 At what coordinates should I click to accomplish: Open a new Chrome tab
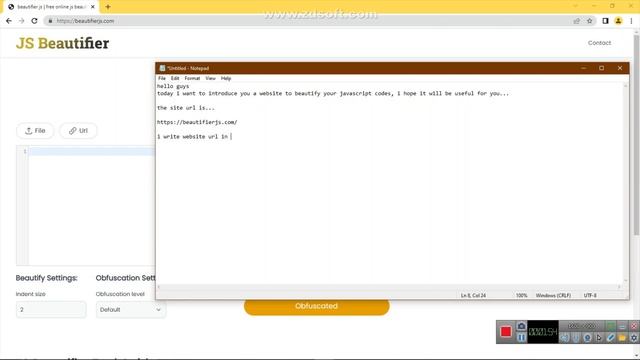point(108,7)
